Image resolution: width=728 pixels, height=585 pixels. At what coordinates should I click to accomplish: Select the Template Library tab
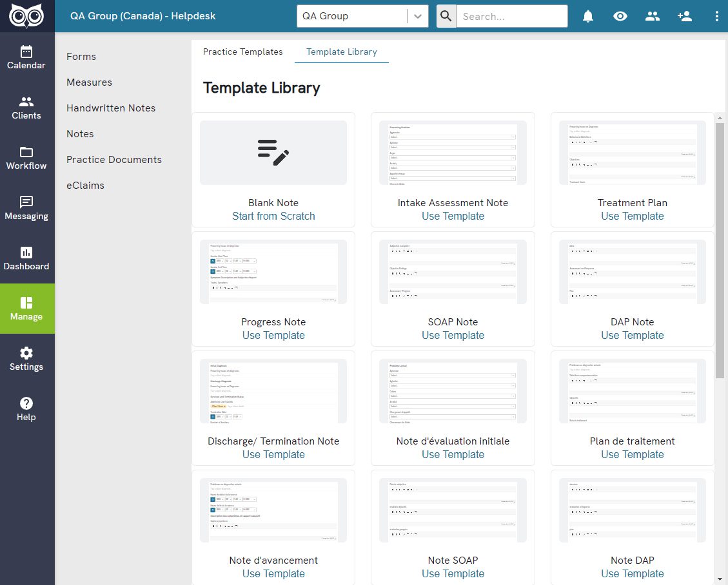point(341,52)
